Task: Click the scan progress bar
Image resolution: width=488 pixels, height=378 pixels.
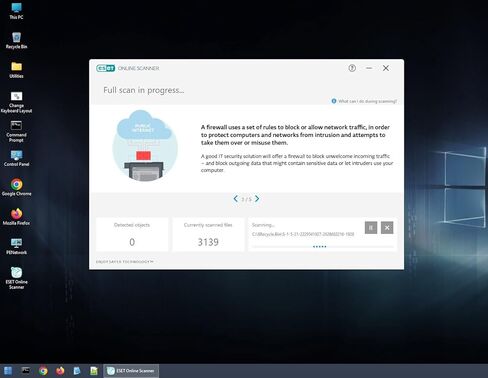Action: click(x=322, y=247)
